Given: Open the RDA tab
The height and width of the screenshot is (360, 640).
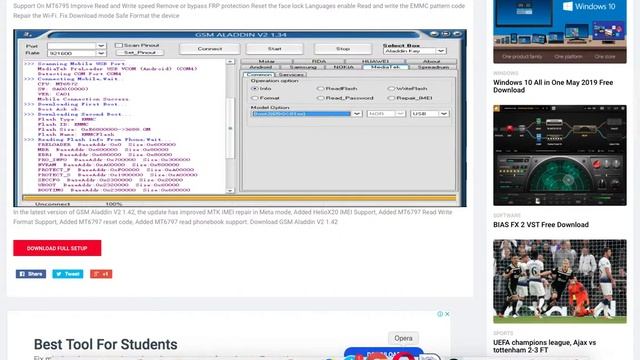Looking at the screenshot, I should click(319, 61).
